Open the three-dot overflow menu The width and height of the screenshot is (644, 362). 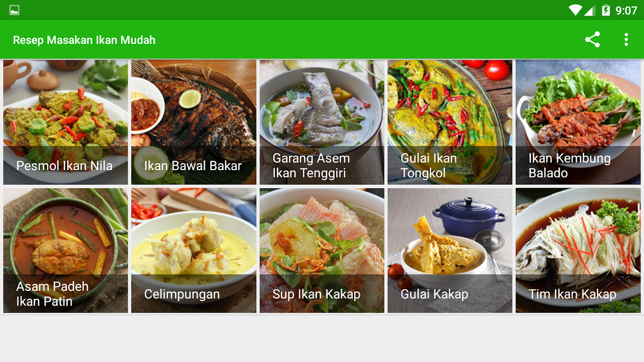(626, 40)
